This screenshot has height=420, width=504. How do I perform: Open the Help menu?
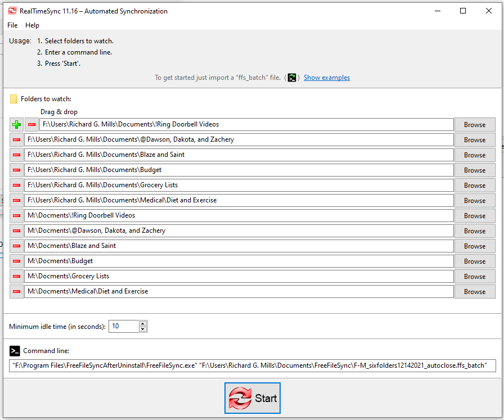(32, 25)
